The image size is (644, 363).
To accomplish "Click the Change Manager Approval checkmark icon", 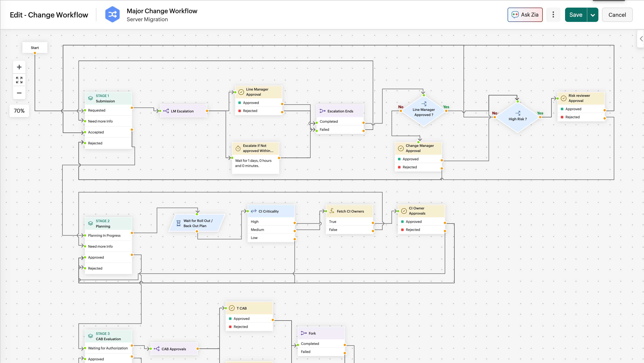I will [x=401, y=148].
